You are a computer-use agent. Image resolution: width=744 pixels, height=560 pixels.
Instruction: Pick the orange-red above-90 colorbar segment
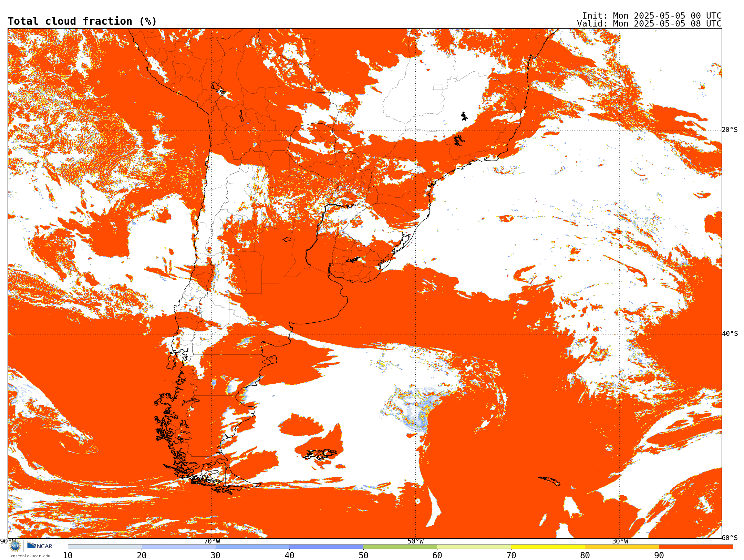click(x=696, y=547)
